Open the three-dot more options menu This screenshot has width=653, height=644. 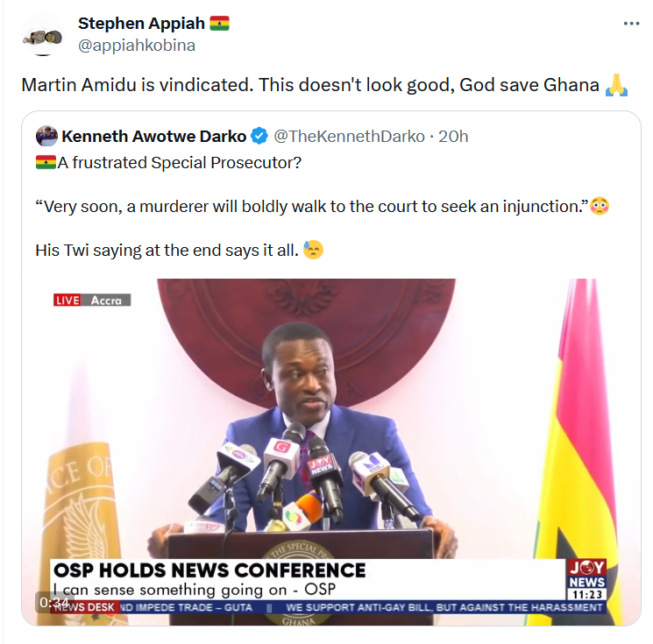(x=631, y=24)
